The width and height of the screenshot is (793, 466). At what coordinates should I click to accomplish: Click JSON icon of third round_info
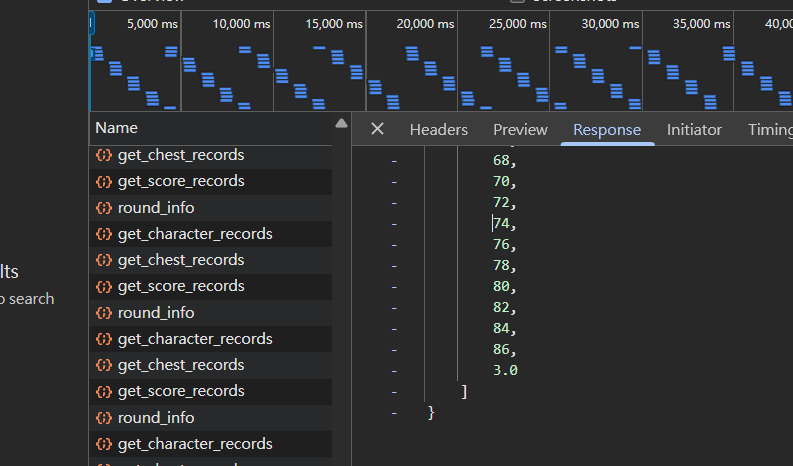click(x=104, y=418)
